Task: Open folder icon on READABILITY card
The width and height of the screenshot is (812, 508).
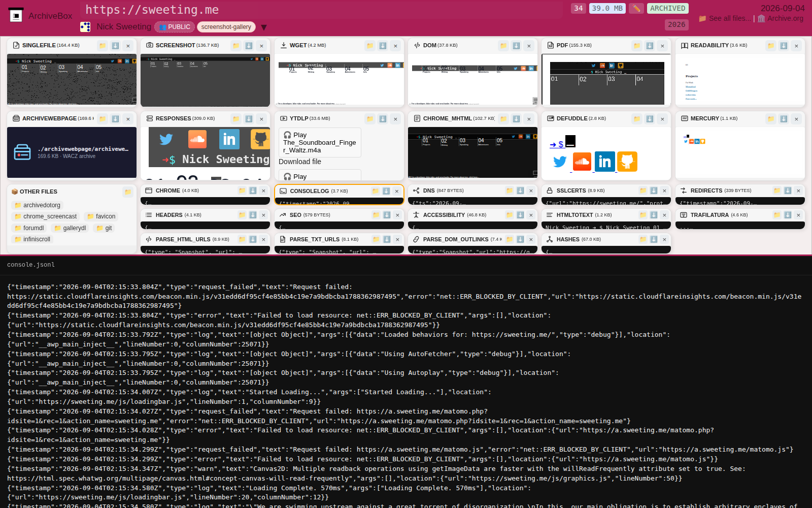Action: coord(771,46)
